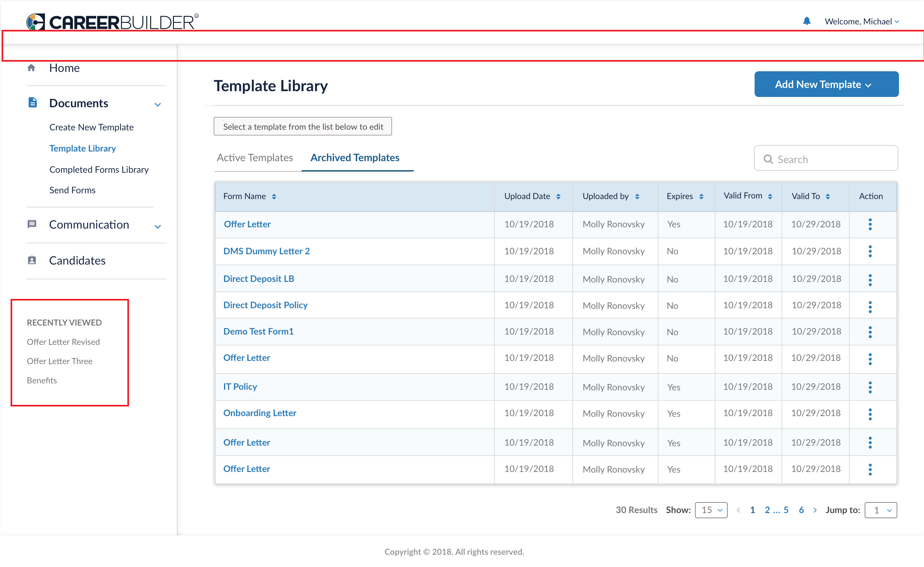924x567 pixels.
Task: Open Completed Forms Library in sidebar
Action: click(x=99, y=170)
